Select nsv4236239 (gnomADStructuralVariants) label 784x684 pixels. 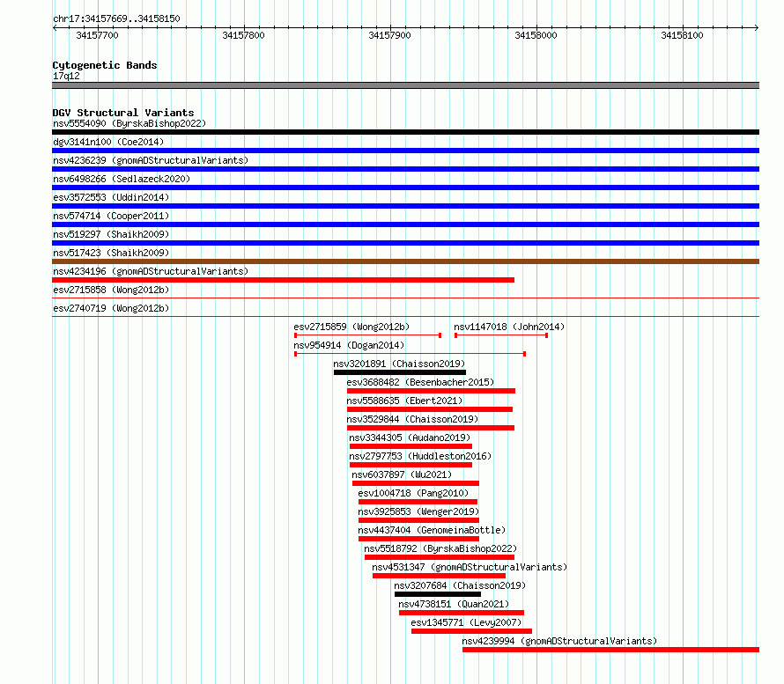pos(151,160)
